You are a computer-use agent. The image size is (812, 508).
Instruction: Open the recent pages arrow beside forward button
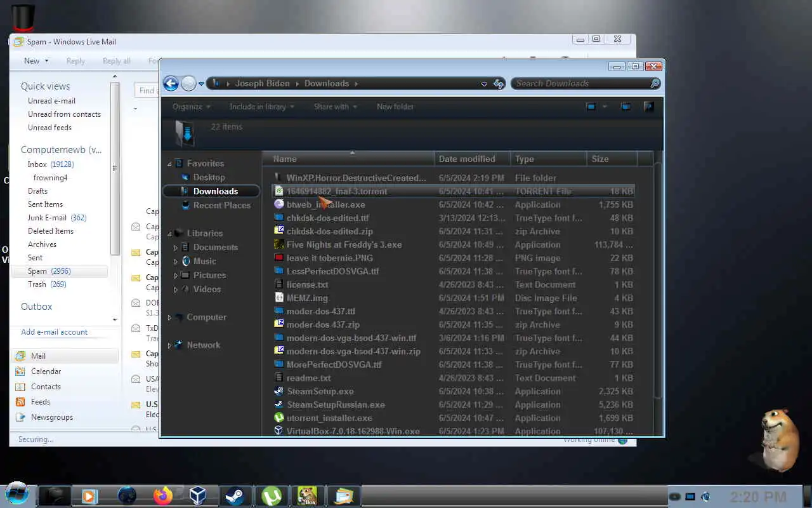point(202,84)
